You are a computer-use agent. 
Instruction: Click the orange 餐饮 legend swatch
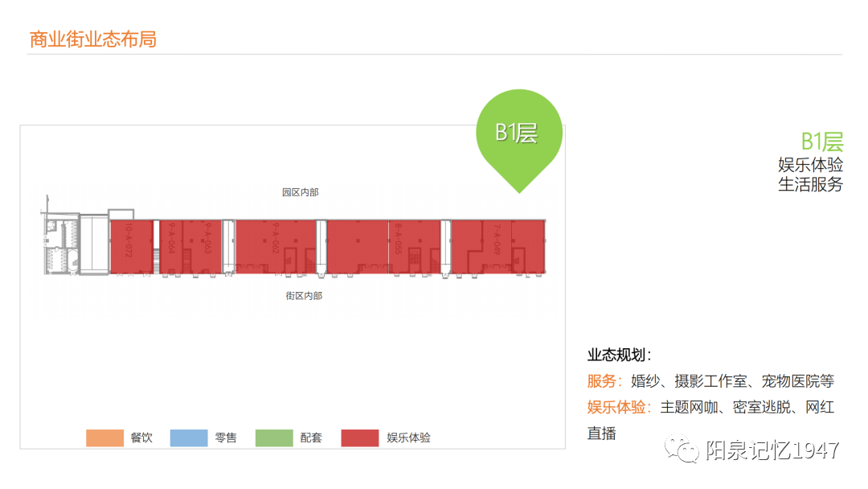pyautogui.click(x=104, y=438)
